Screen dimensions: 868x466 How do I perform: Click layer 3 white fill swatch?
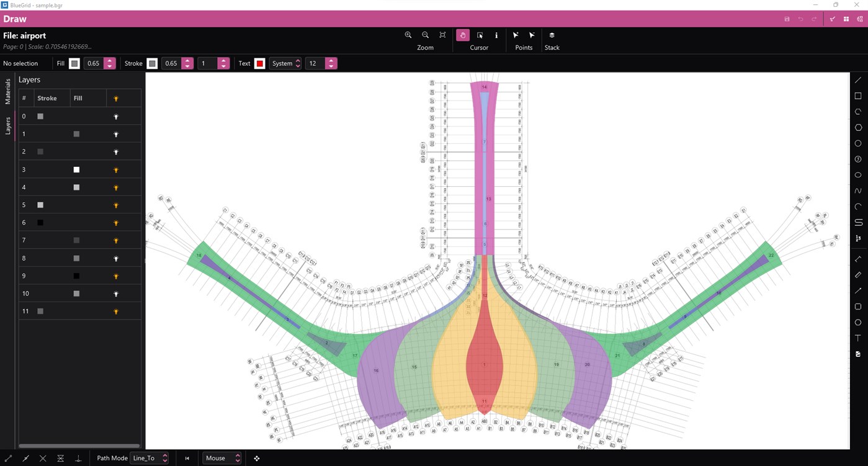(x=76, y=169)
